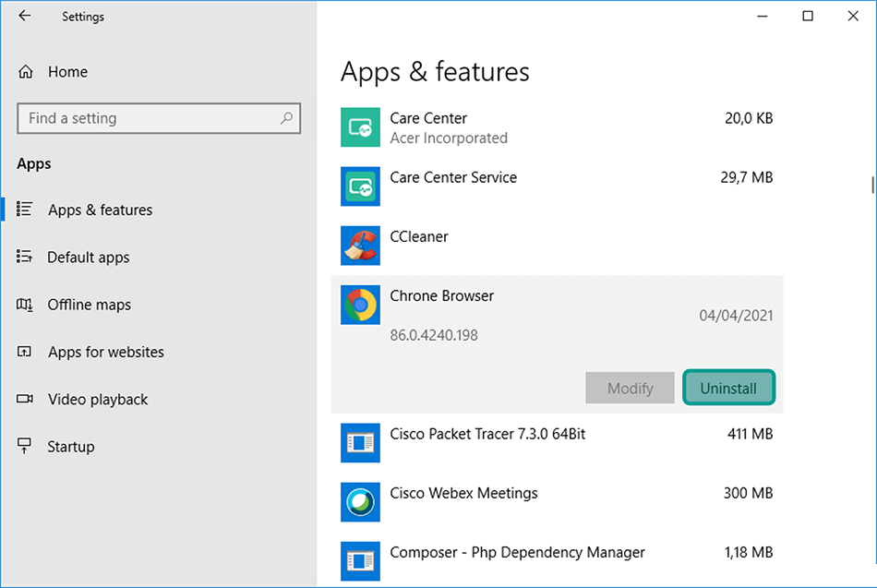Click the 29,7 MB size value
This screenshot has width=877, height=588.
747,177
